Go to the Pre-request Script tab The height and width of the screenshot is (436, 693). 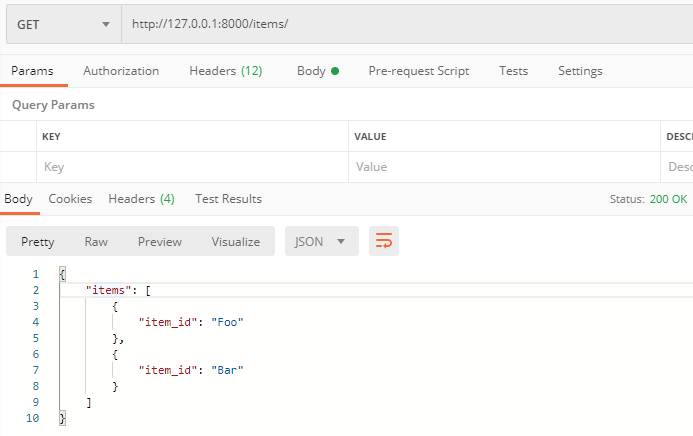[x=418, y=71]
